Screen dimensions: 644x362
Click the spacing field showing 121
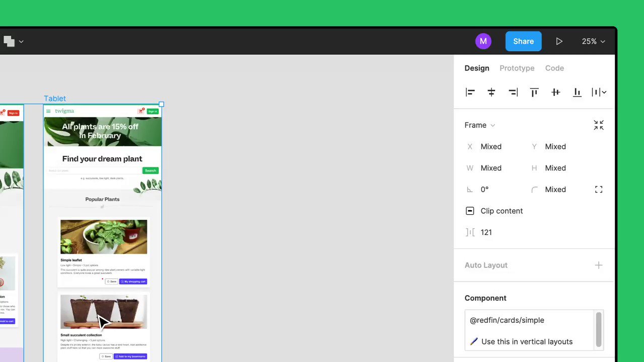(x=486, y=232)
